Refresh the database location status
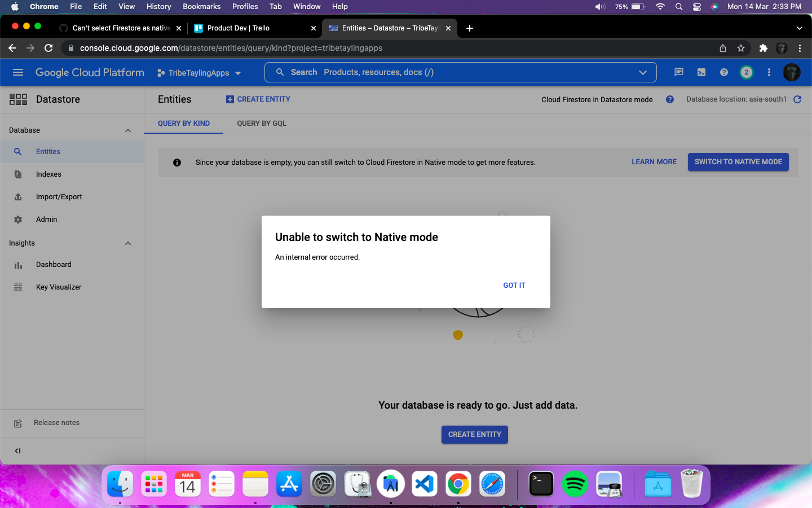 click(797, 99)
